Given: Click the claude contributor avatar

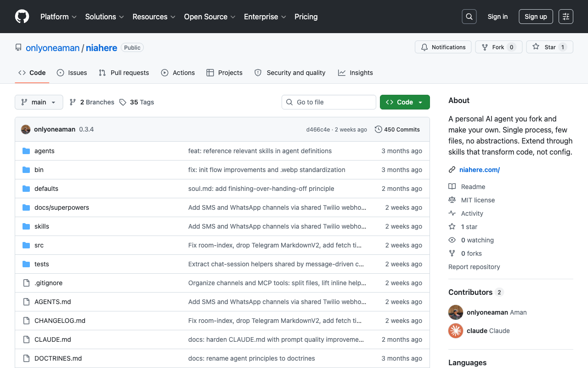Looking at the screenshot, I should click(456, 331).
